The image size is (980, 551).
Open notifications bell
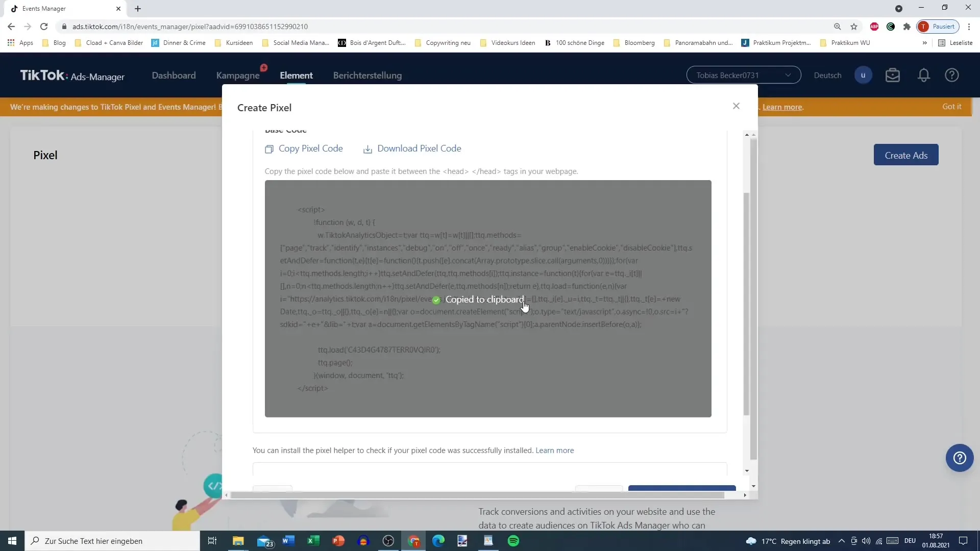coord(924,75)
